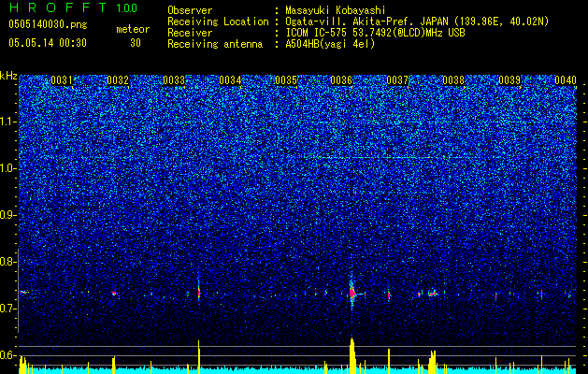Click the meteor count label
This screenshot has height=374, width=588.
pyautogui.click(x=133, y=29)
